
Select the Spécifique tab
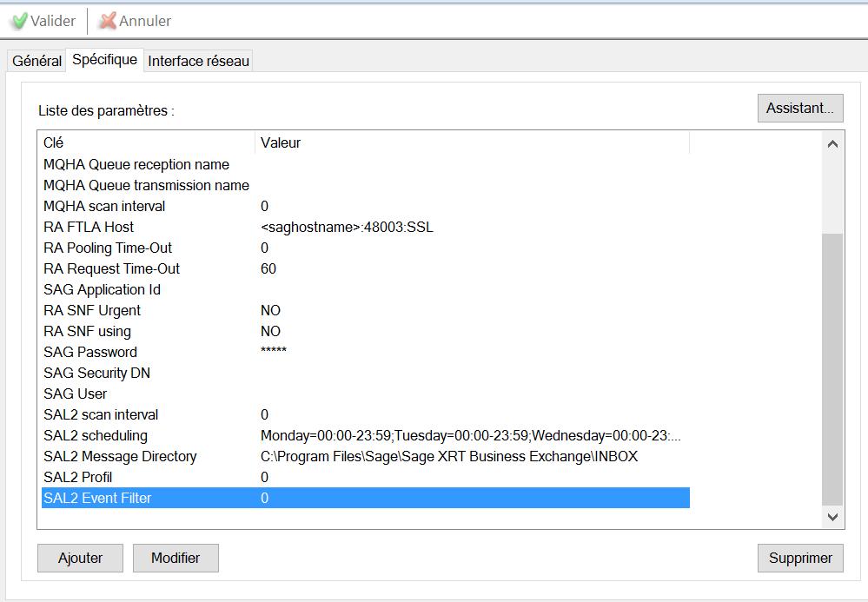(104, 60)
